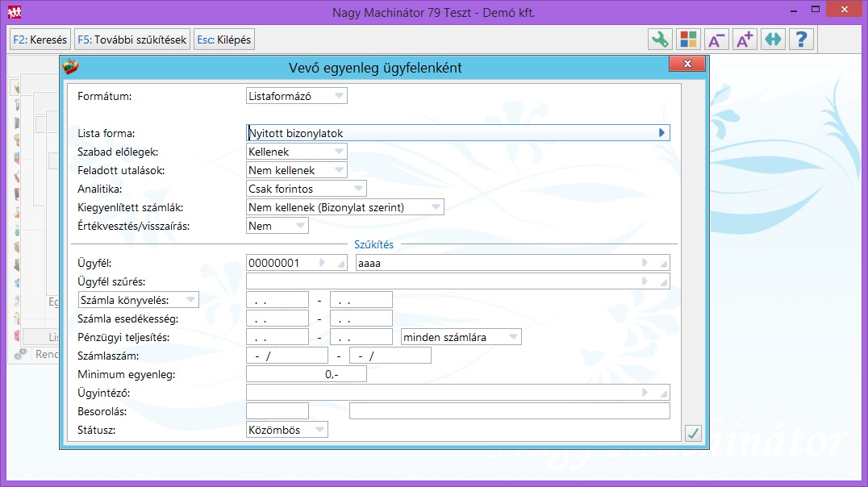868x487 pixels.
Task: Click the basket icon in the dialog title
Action: click(x=70, y=67)
